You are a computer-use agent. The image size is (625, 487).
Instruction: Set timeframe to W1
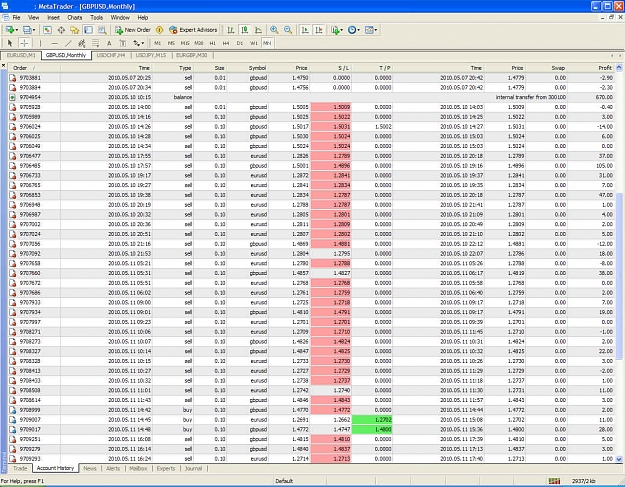[254, 43]
